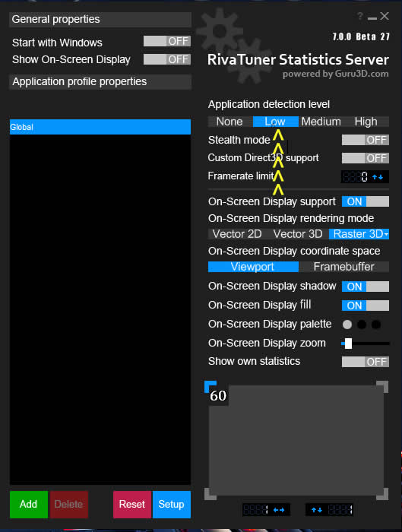Disable On-Screen Display shadow
Image resolution: width=402 pixels, height=532 pixels.
coord(366,287)
